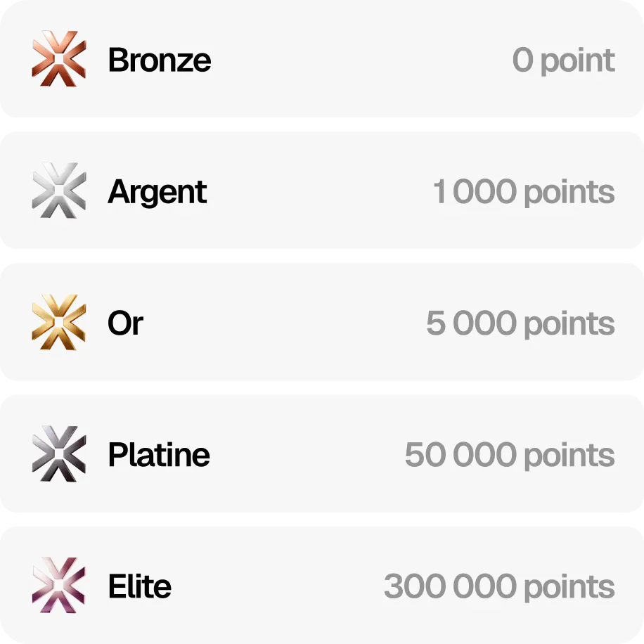Select the Argent tier label
Image resolution: width=644 pixels, height=644 pixels.
[157, 192]
